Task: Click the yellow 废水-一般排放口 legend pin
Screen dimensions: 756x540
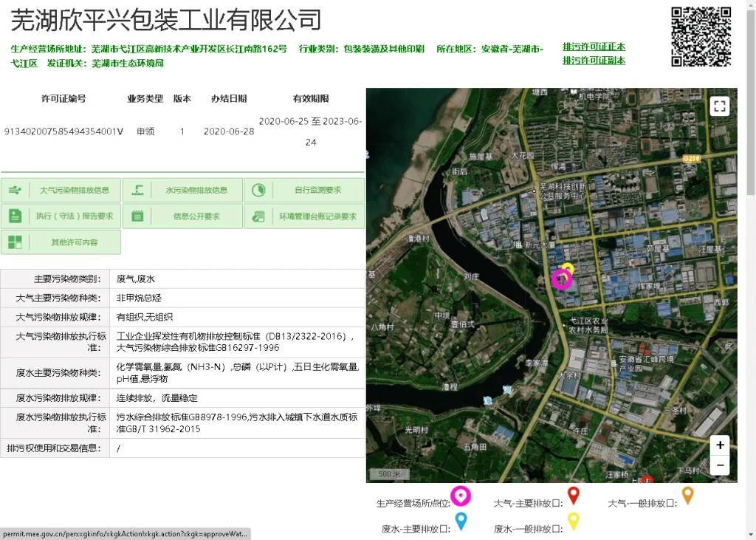Action: point(573,522)
